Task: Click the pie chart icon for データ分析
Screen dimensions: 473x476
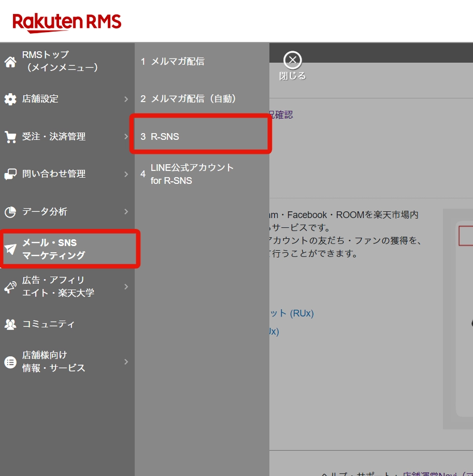Action: click(10, 212)
